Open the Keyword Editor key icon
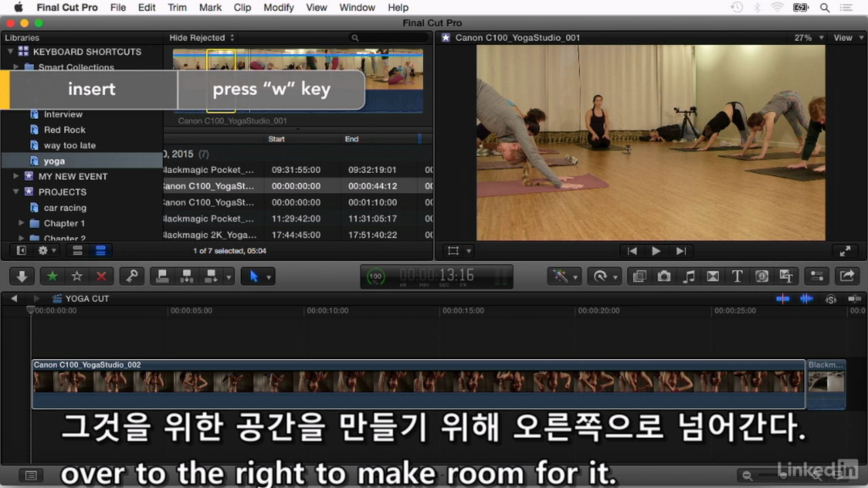This screenshot has height=488, width=868. [x=132, y=276]
